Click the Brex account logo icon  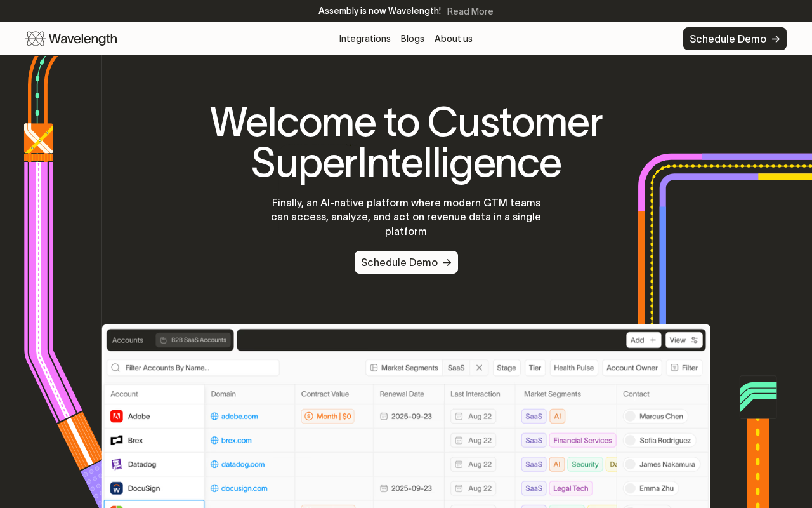pos(117,440)
